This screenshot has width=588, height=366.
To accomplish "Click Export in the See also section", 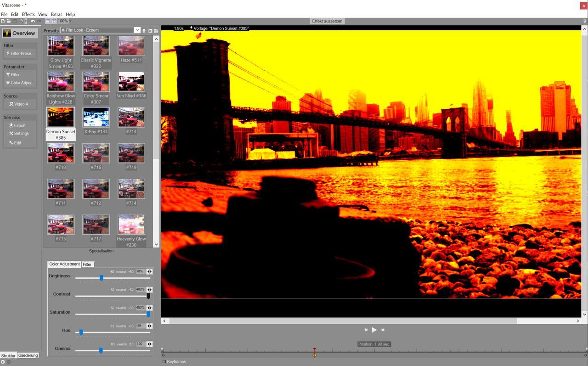I will pos(17,125).
